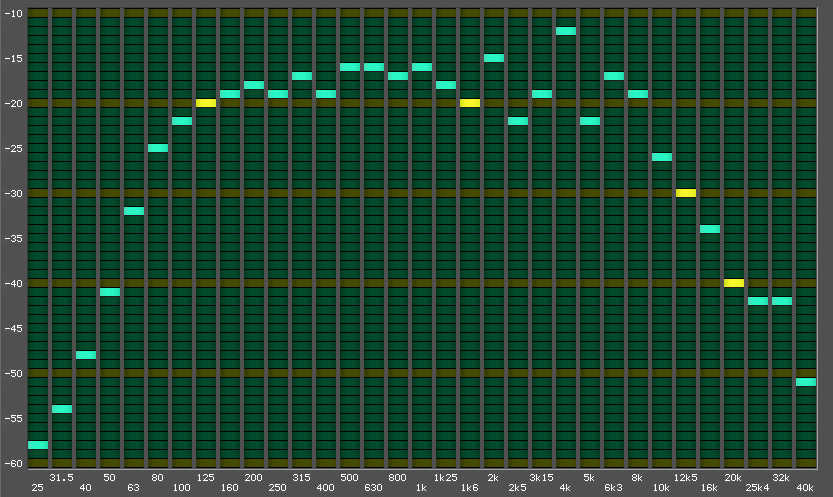Screen dimensions: 833x497
Task: Click the 5k band level marker
Action: [590, 121]
